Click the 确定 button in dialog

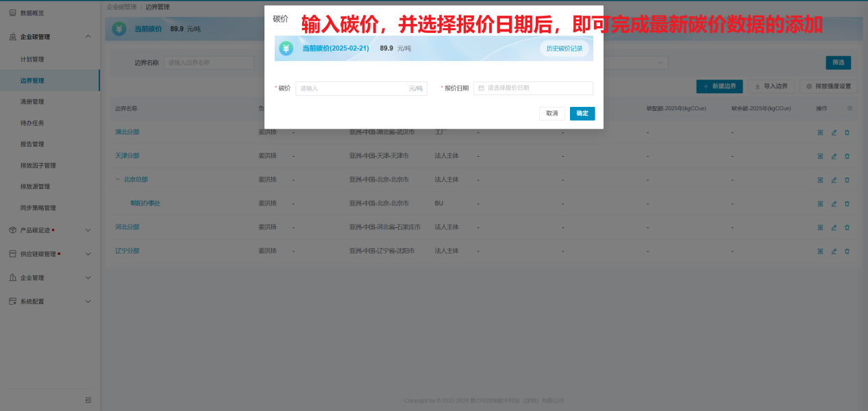point(582,114)
